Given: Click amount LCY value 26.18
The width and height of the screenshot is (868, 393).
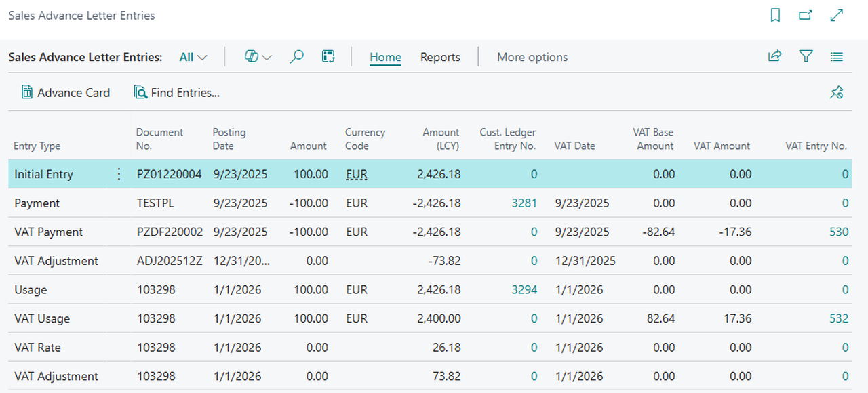Looking at the screenshot, I should (447, 348).
